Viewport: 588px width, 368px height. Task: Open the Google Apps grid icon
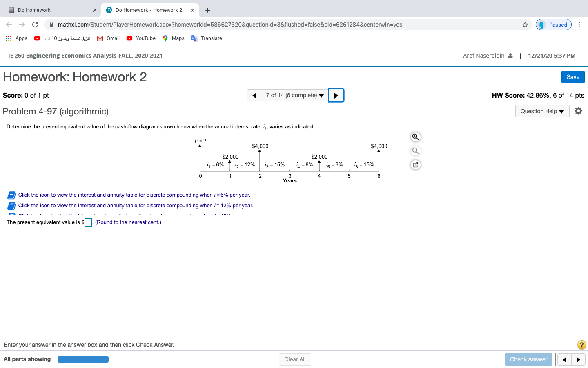(x=8, y=38)
